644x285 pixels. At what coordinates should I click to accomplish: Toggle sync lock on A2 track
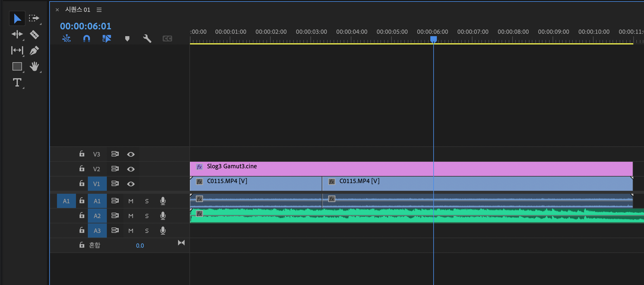point(115,216)
